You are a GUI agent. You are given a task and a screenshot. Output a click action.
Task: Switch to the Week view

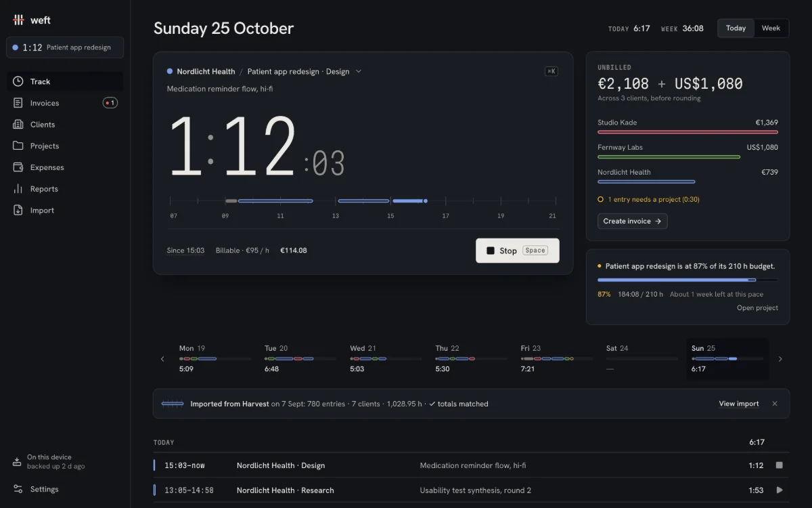[771, 28]
